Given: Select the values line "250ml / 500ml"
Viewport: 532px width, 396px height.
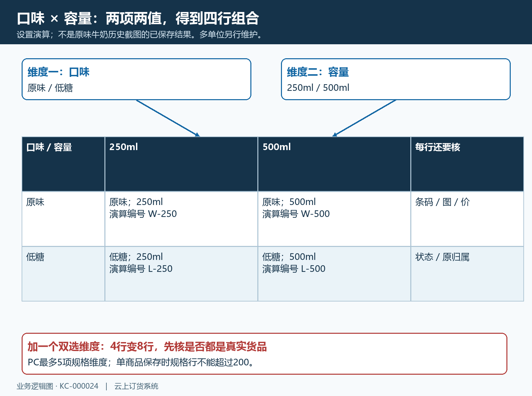Looking at the screenshot, I should pyautogui.click(x=318, y=88).
